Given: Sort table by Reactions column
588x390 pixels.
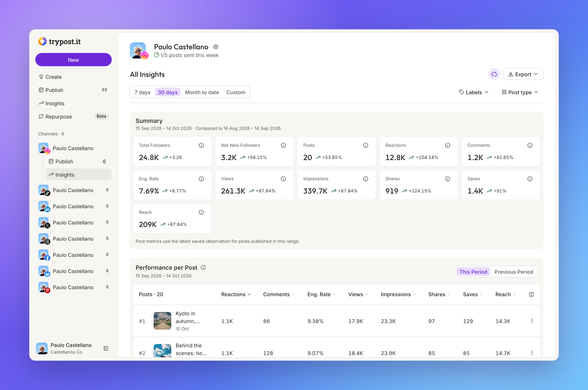Looking at the screenshot, I should click(x=236, y=294).
